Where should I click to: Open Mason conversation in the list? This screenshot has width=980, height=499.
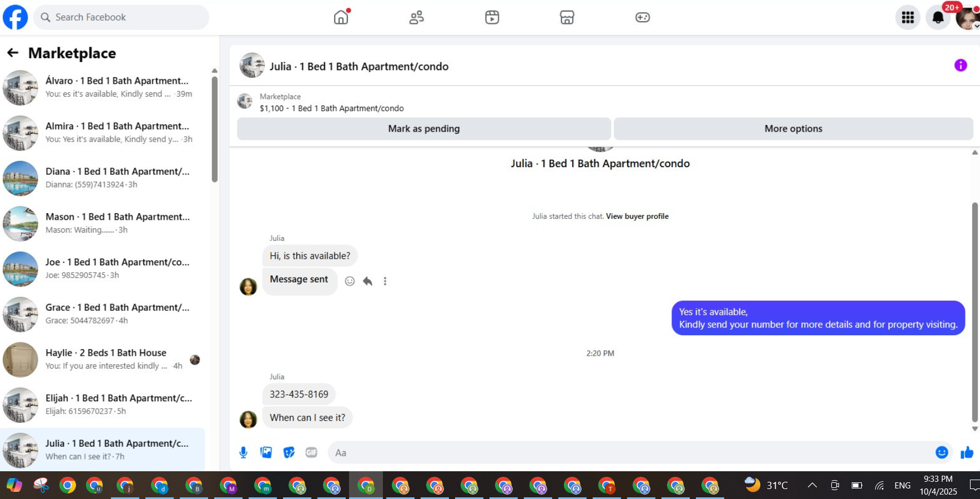[103, 224]
